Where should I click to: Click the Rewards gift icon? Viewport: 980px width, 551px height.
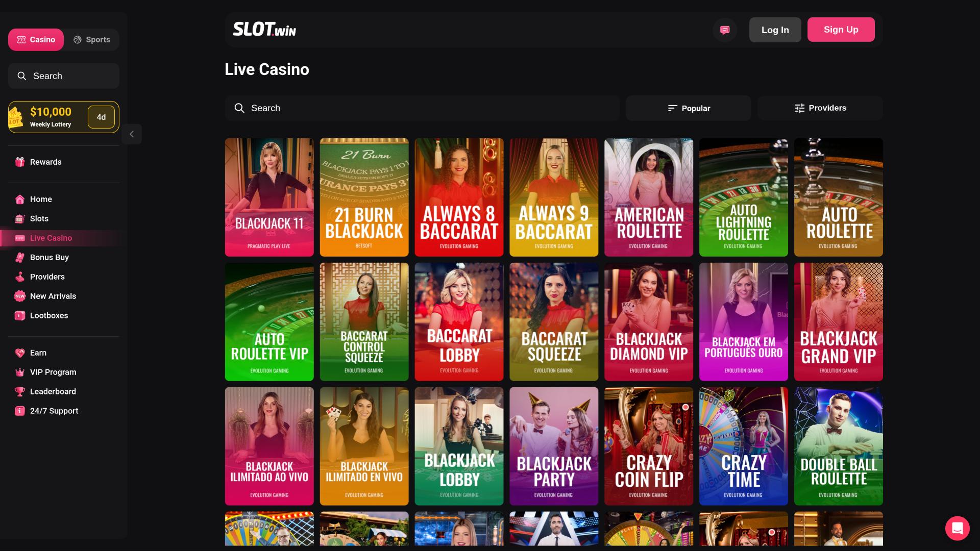20,162
